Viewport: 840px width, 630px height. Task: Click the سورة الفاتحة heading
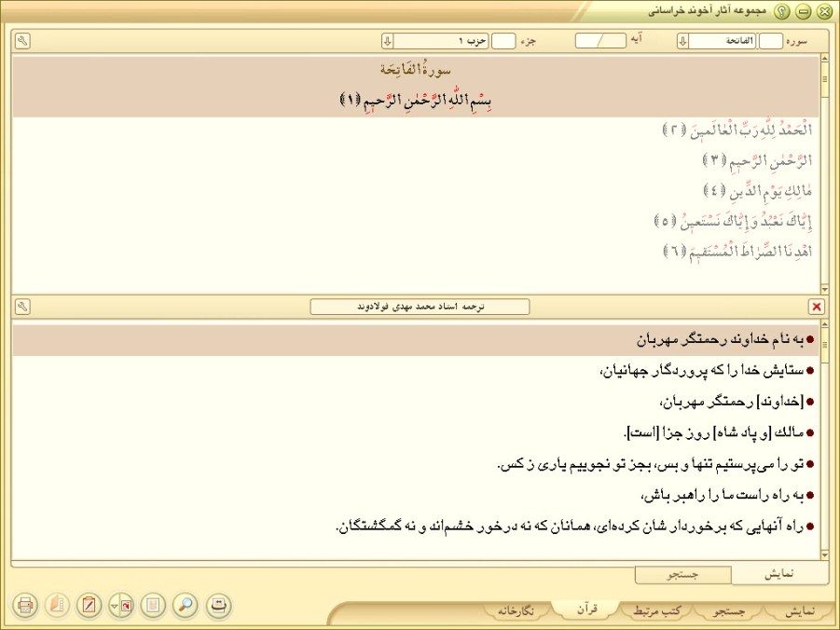click(416, 70)
